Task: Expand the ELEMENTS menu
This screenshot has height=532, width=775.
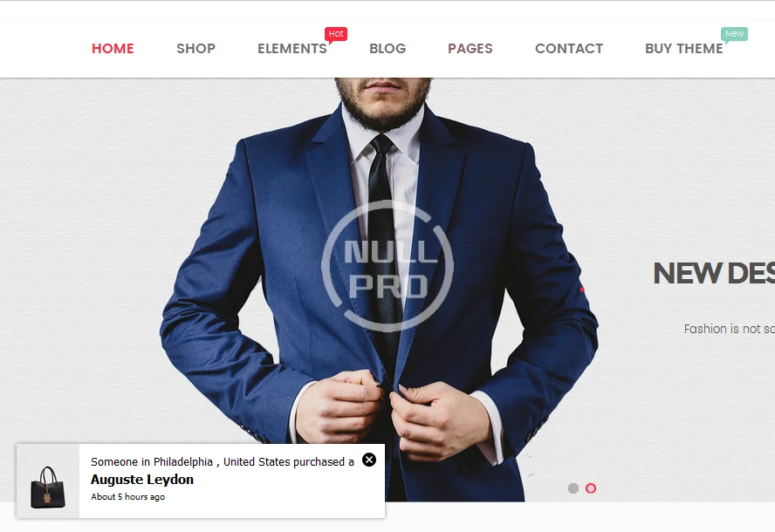Action: (x=292, y=49)
